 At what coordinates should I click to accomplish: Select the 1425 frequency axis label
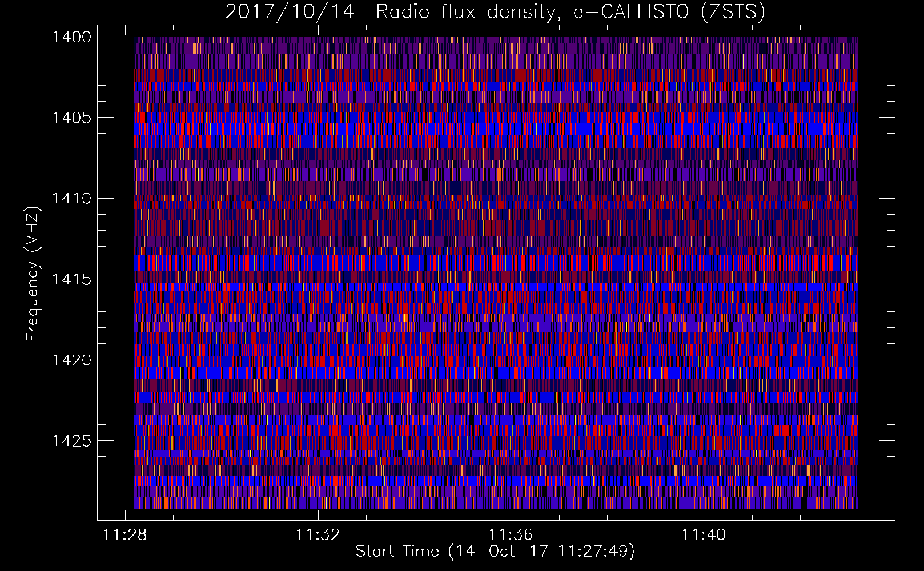coord(71,441)
